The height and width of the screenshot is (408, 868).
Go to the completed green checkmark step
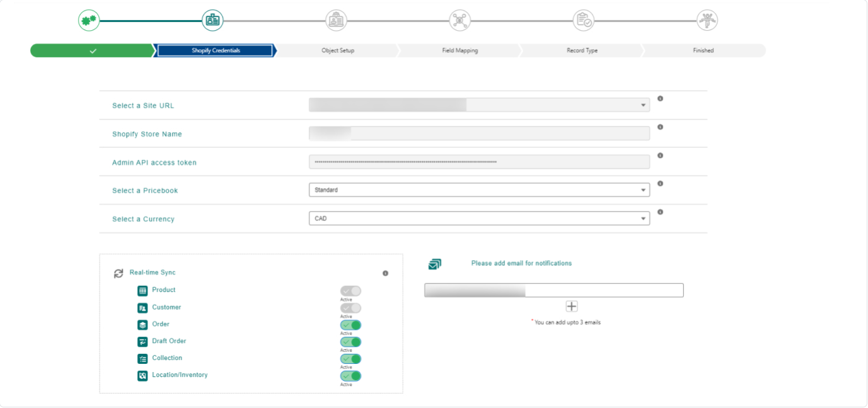coord(93,50)
